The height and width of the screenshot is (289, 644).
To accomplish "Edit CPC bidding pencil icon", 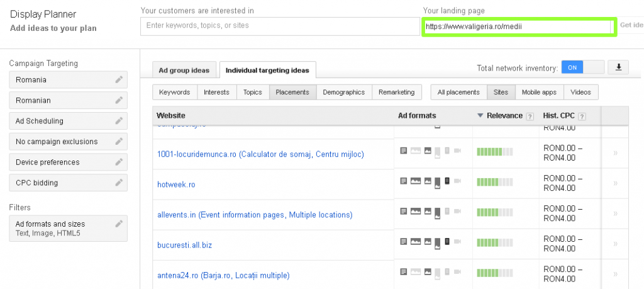I will [x=119, y=183].
